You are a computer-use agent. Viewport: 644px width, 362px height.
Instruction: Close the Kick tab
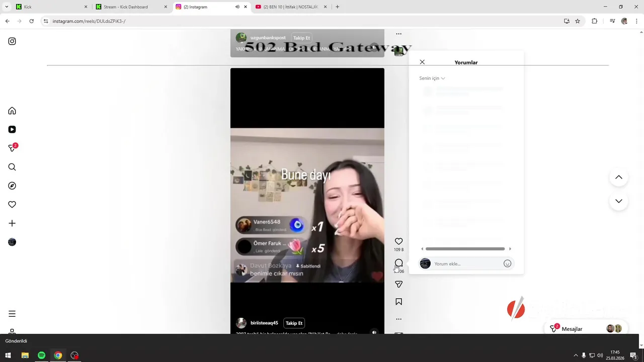point(86,7)
